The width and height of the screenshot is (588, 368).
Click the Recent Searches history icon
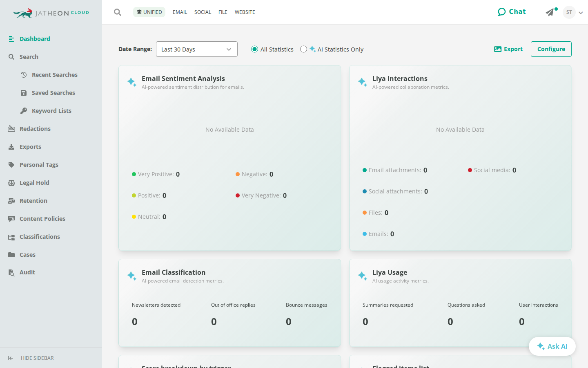coord(24,75)
